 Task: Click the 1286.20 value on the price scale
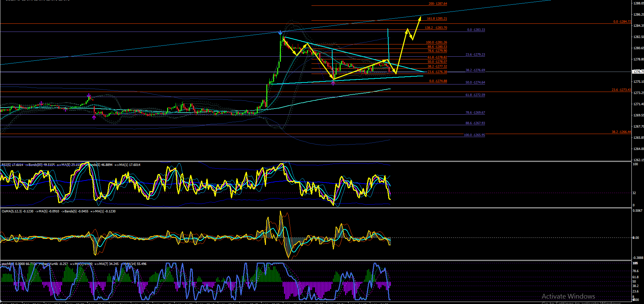638,15
